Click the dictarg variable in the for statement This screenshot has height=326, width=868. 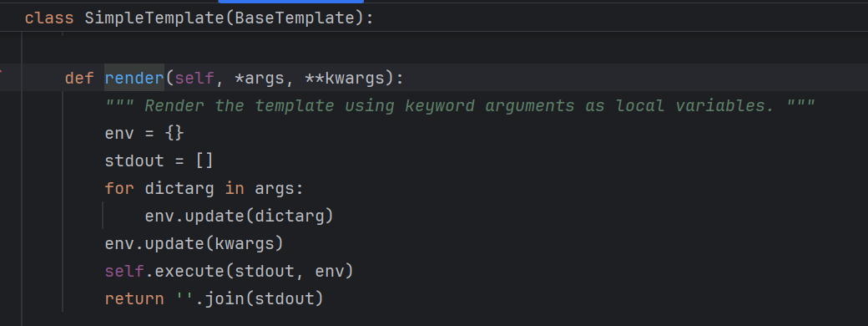click(x=179, y=189)
